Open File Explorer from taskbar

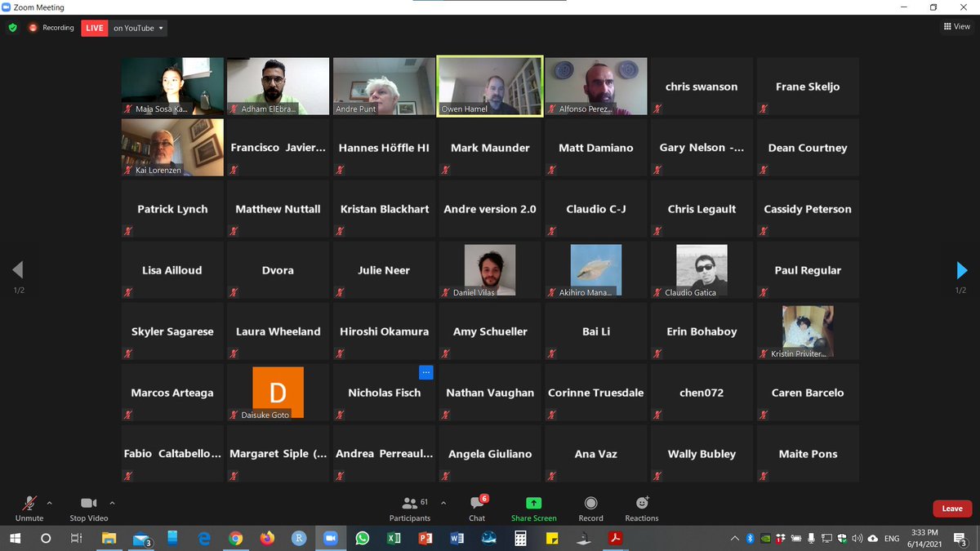[x=109, y=539]
